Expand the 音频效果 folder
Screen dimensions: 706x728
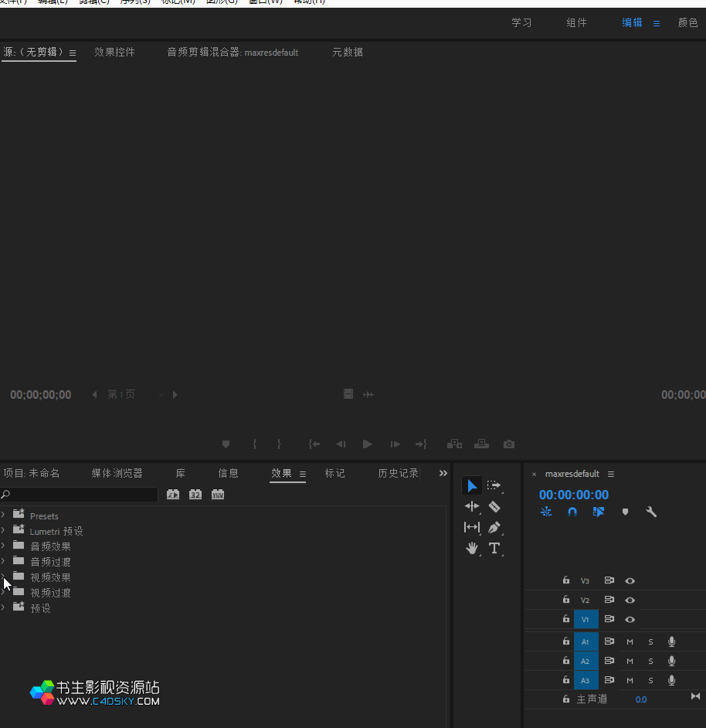click(x=3, y=545)
